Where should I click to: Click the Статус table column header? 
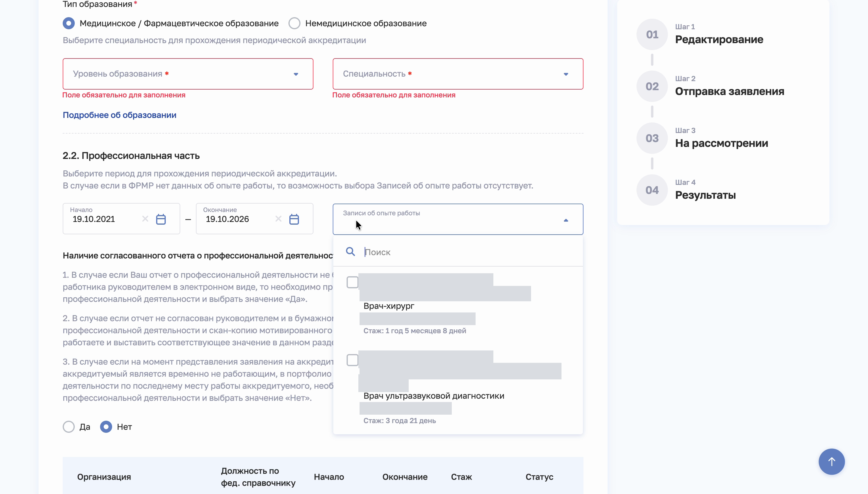(x=539, y=477)
